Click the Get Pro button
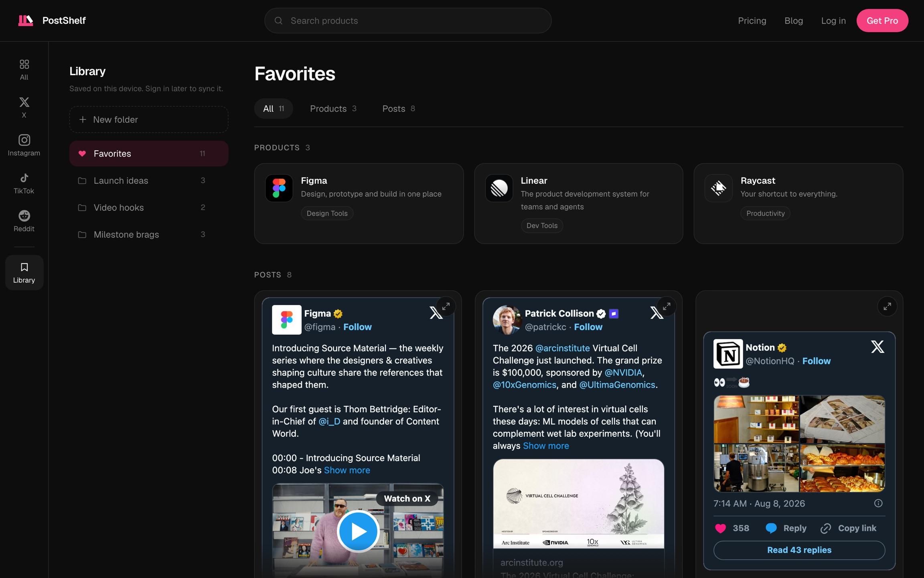The image size is (924, 578). (882, 20)
